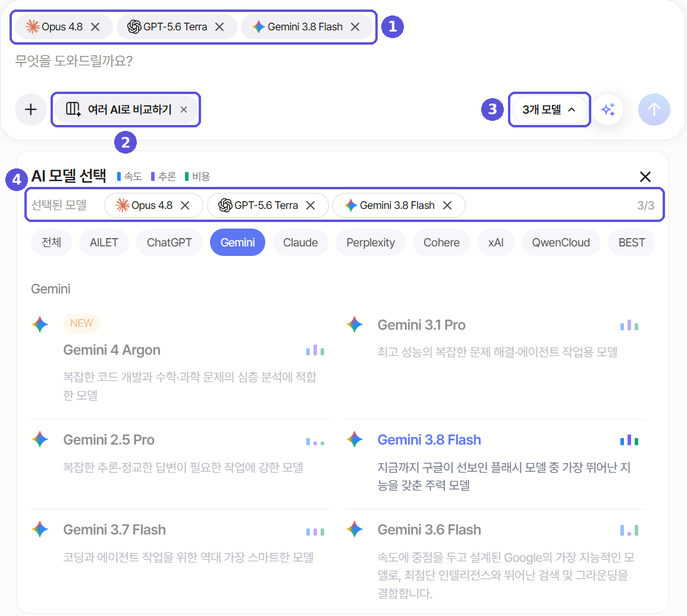Screen dimensions: 687x616
Task: Click Gemini star icon beside Gemini 3.7 Flash
Action: tap(40, 529)
